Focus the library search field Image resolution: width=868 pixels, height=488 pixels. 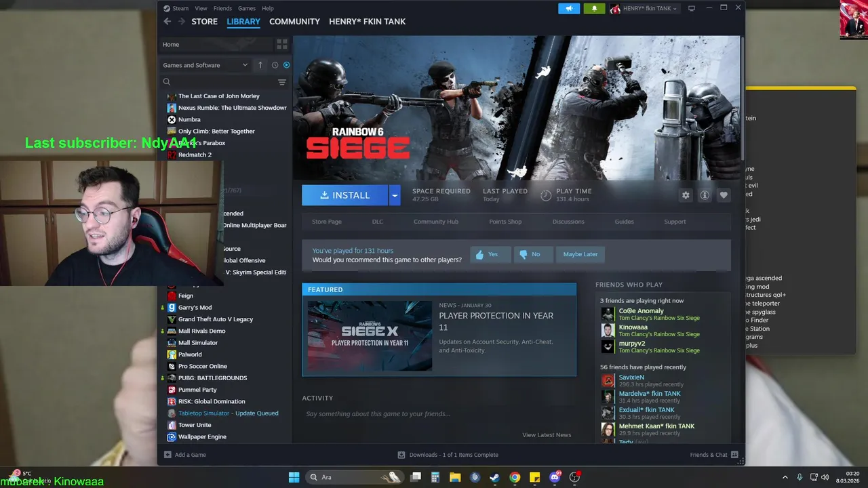[x=218, y=82]
